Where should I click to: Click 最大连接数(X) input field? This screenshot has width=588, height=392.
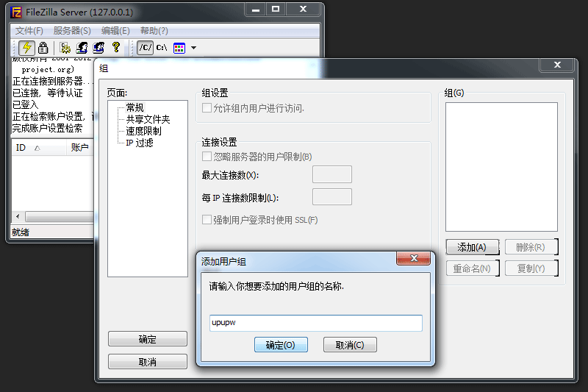[332, 174]
